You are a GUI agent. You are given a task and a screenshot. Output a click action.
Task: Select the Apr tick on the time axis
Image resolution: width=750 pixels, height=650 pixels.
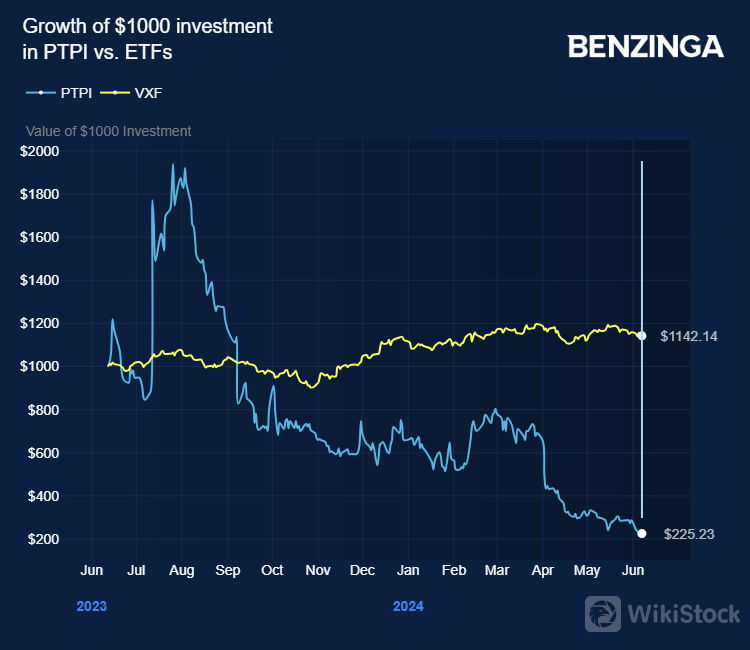pos(544,571)
